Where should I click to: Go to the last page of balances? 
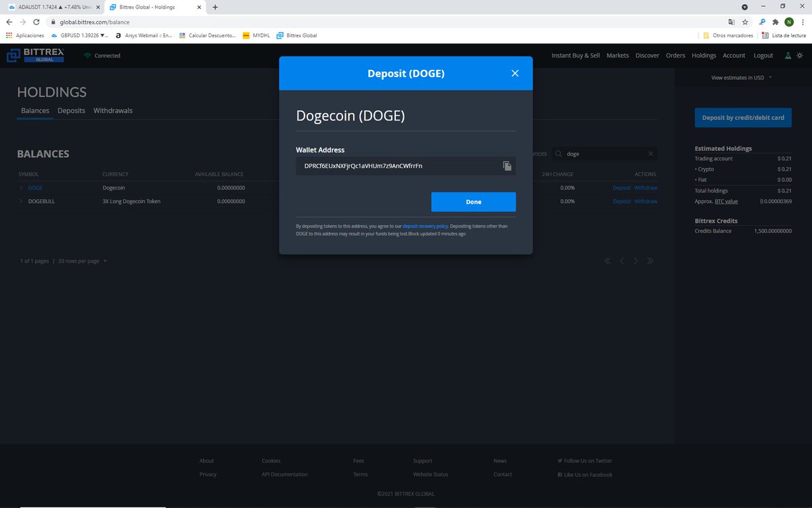click(650, 261)
